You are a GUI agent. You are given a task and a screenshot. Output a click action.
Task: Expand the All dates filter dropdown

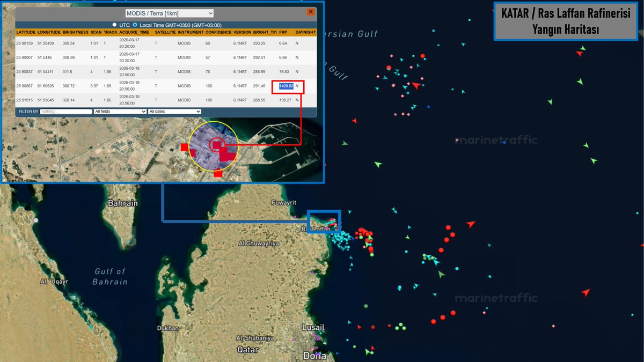174,112
